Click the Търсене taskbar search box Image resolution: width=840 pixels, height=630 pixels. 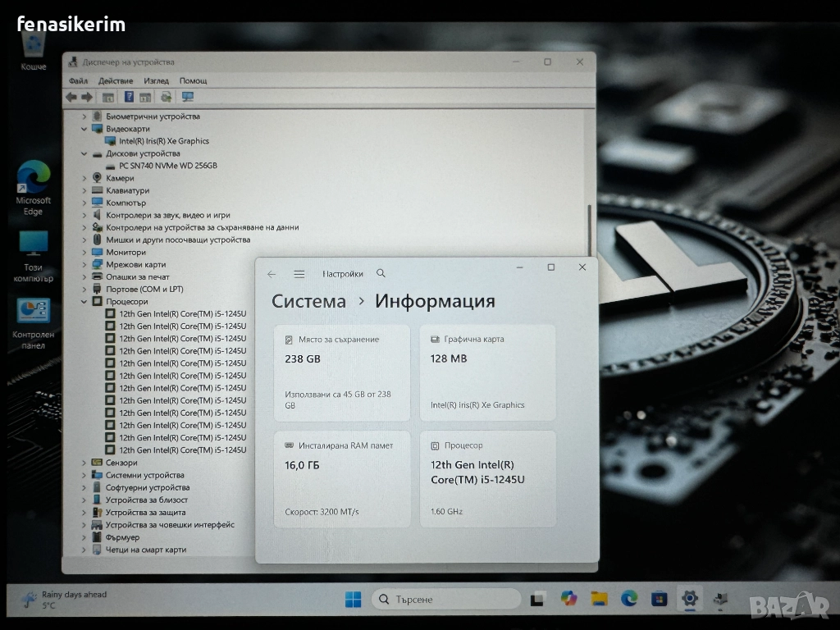tap(445, 600)
